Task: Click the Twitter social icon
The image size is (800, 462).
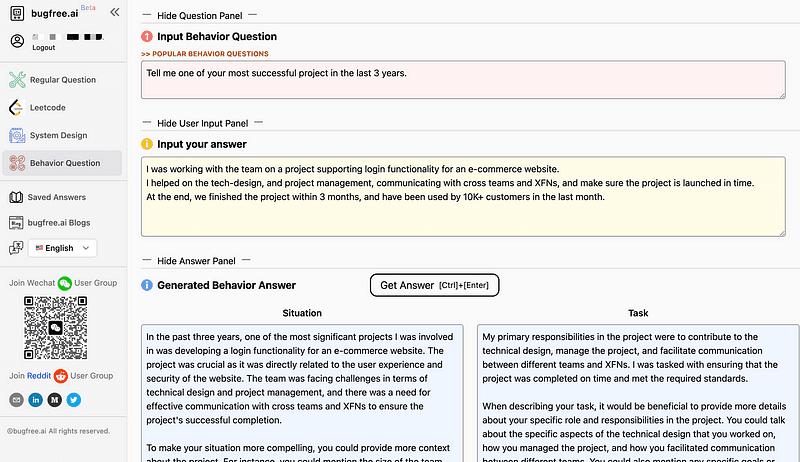Action: 73,400
